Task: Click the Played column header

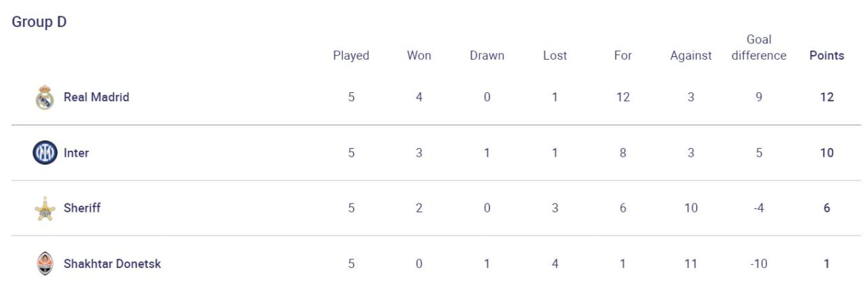Action: tap(351, 56)
